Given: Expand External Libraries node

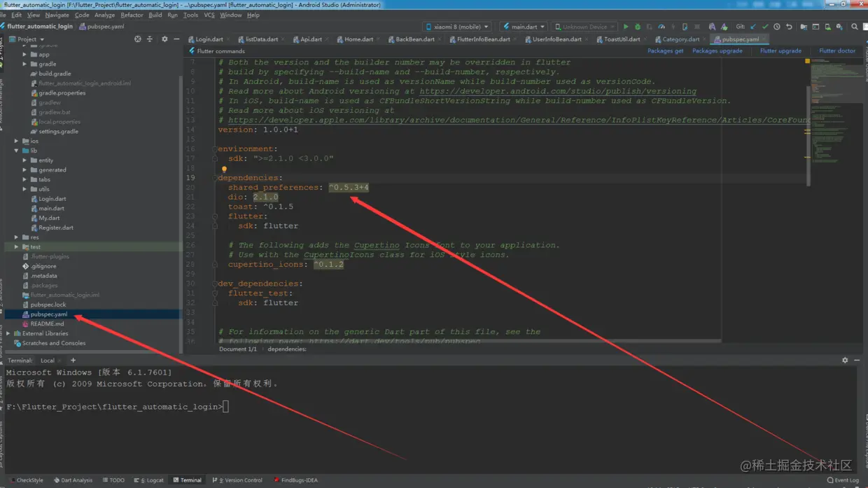Looking at the screenshot, I should [x=8, y=333].
